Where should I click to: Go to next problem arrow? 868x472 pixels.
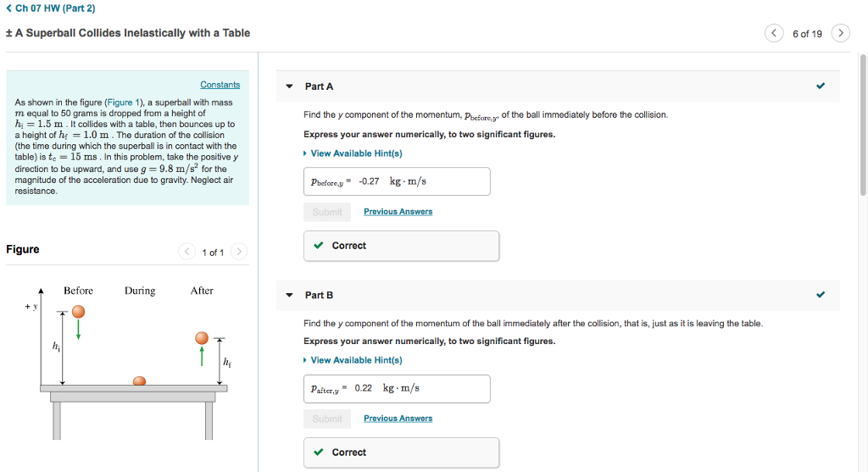click(x=840, y=34)
